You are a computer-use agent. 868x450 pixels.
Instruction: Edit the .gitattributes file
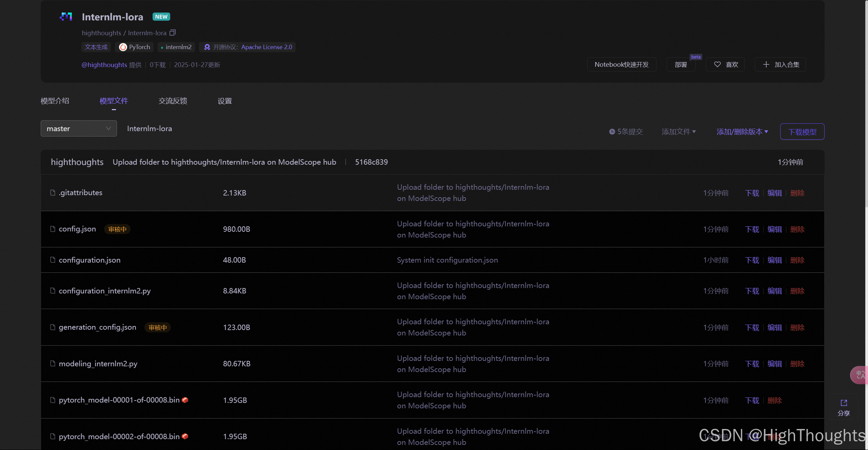pos(775,193)
